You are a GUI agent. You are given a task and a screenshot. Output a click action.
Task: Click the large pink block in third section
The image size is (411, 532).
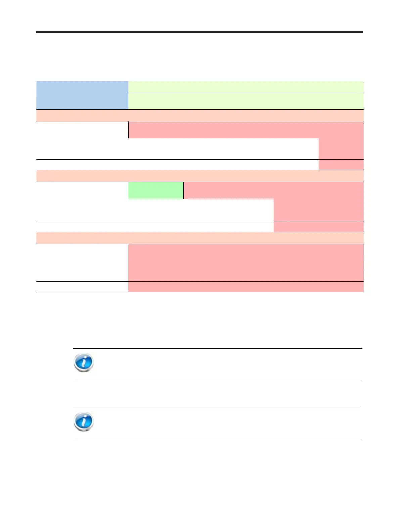(x=246, y=263)
